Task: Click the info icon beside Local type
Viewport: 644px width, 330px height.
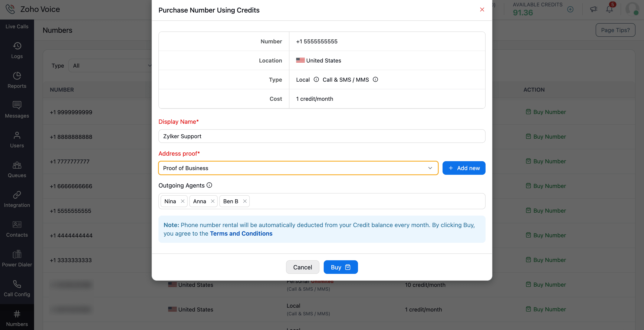Action: point(316,79)
